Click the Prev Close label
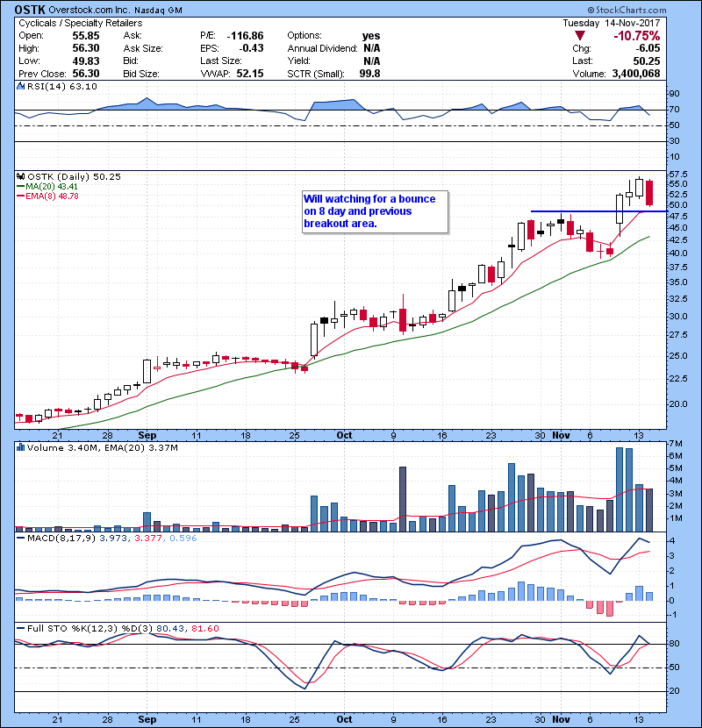The width and height of the screenshot is (702, 728). click(42, 74)
